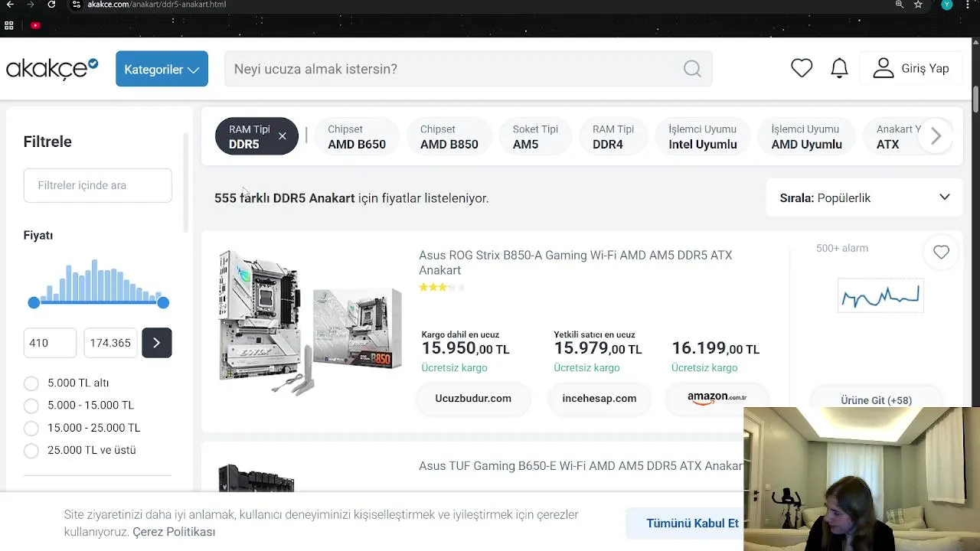Click Giriş Yap to sign in
Viewport: 980px width, 551px height.
pos(911,69)
